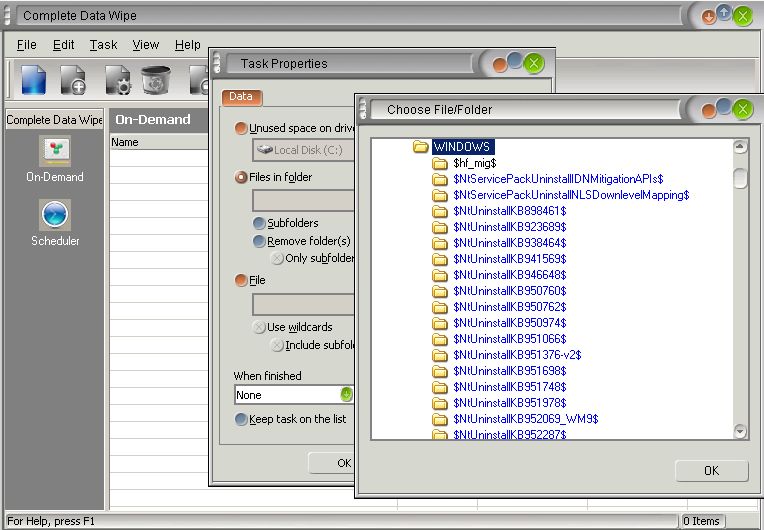Open the View menu

click(146, 45)
